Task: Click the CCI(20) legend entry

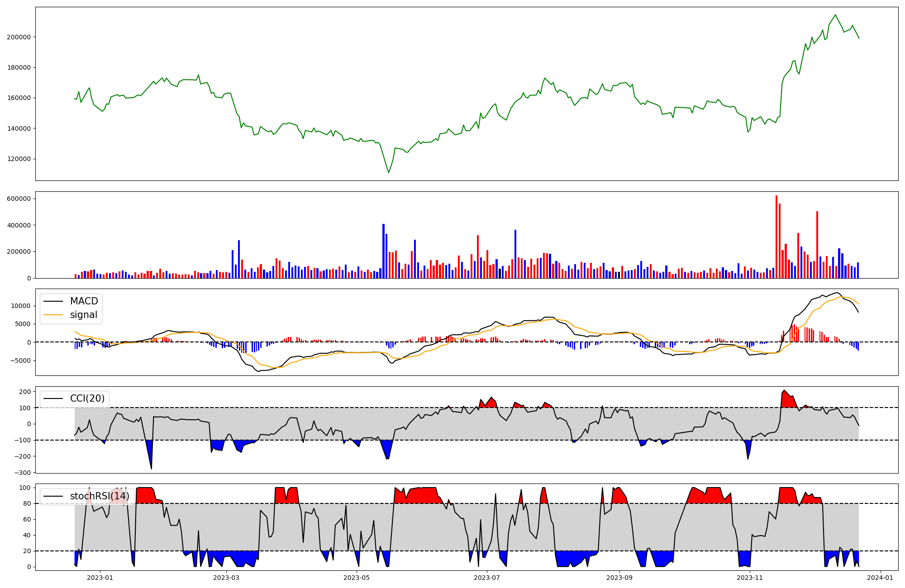Action: point(87,398)
